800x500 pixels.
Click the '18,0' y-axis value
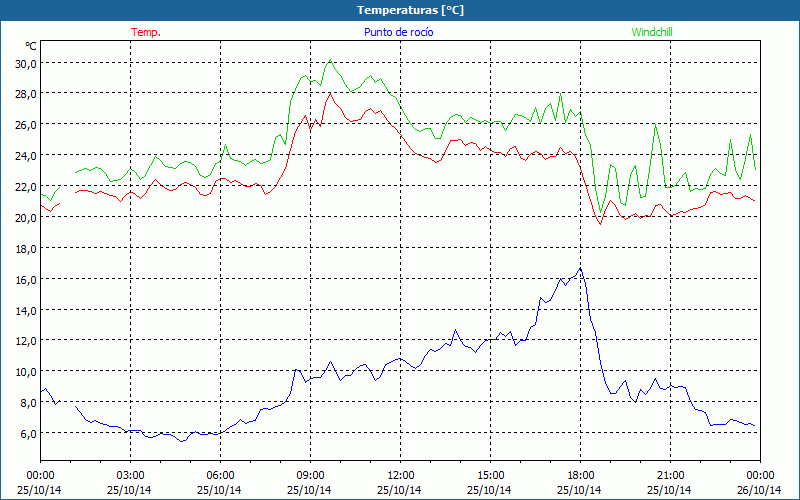[26, 249]
